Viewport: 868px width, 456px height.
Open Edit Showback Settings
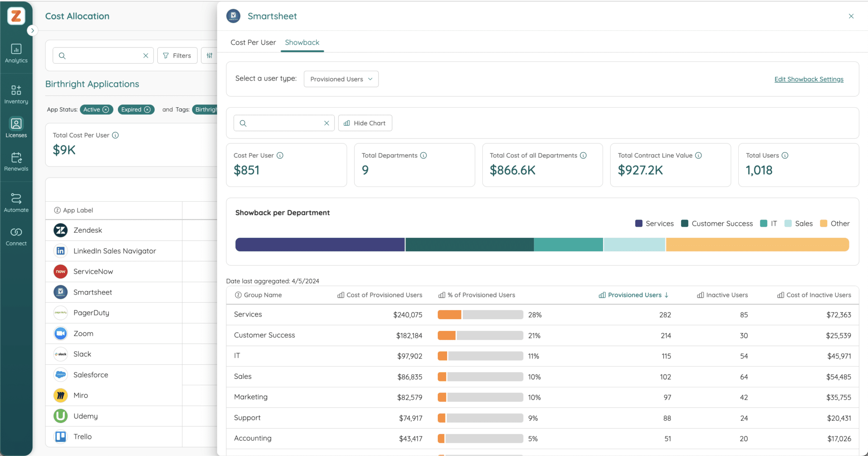tap(809, 79)
